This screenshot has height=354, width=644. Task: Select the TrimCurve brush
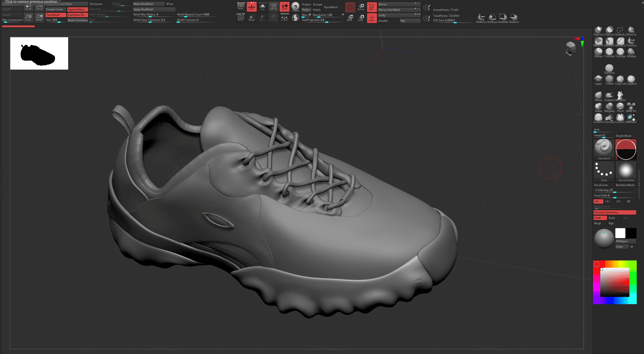[x=631, y=42]
